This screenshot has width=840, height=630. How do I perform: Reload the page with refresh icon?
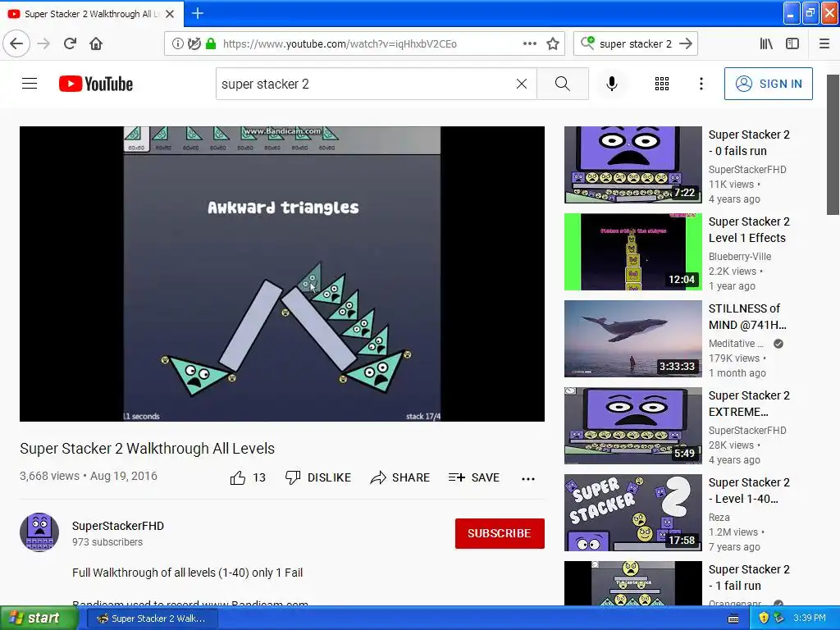tap(70, 44)
